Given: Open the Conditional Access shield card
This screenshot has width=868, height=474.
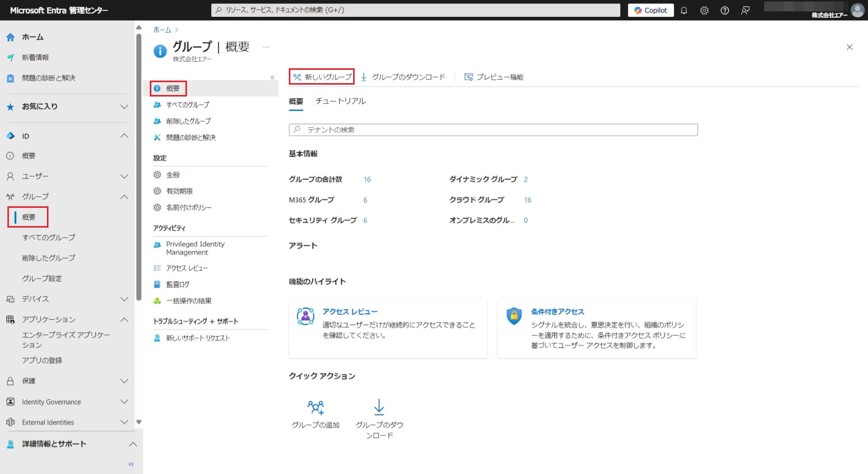Looking at the screenshot, I should click(557, 312).
